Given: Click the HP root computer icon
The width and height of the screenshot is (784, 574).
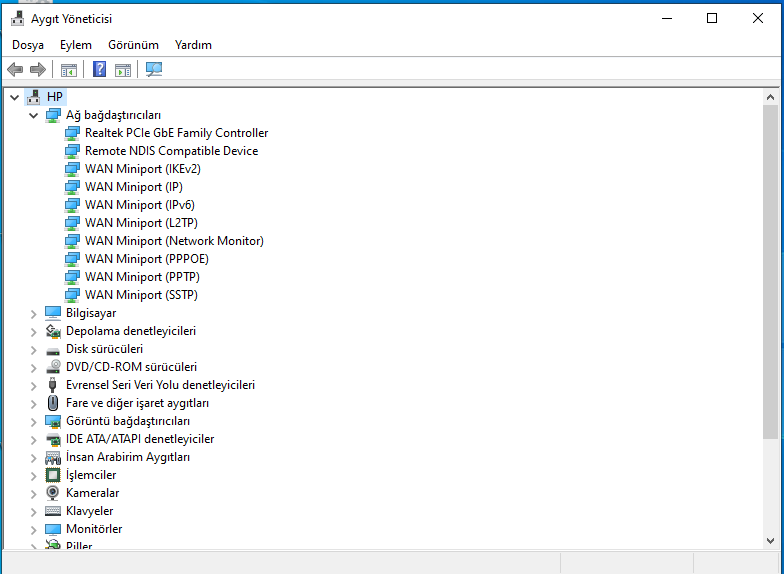Looking at the screenshot, I should point(34,97).
